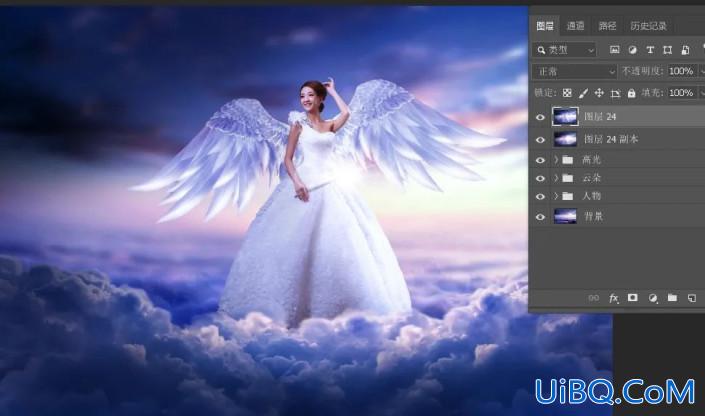Select layer name 图层 24 副本

(611, 139)
